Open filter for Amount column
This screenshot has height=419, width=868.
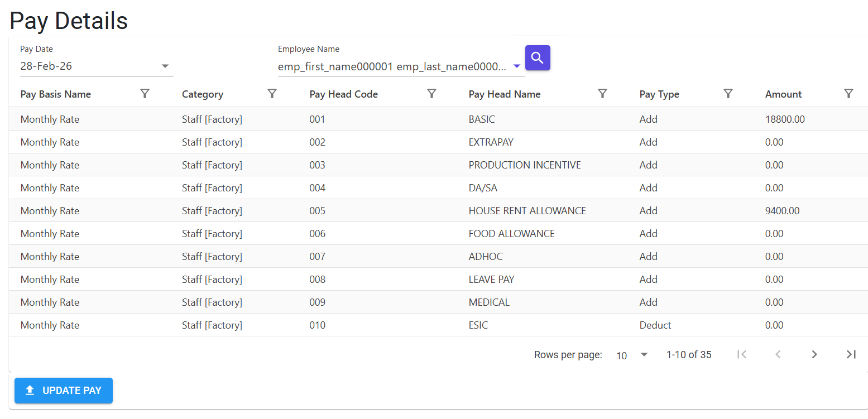point(848,94)
